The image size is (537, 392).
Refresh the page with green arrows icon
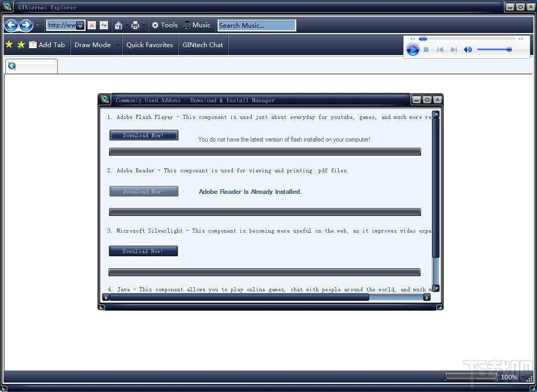[x=104, y=25]
